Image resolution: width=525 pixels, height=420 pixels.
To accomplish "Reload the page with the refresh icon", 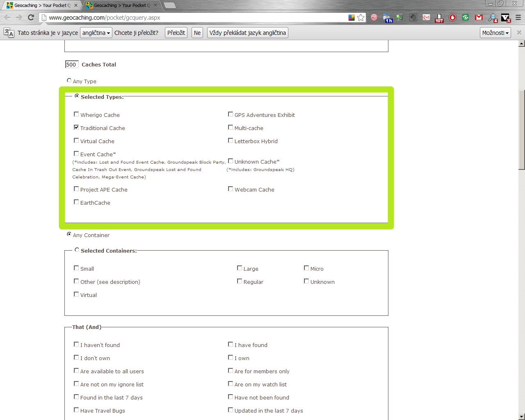I will [x=31, y=17].
